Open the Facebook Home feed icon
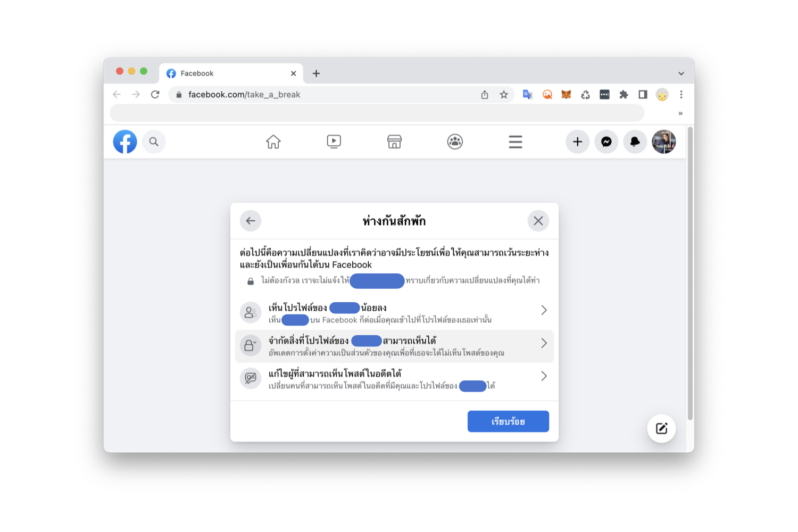The width and height of the screenshot is (798, 532). pos(273,142)
